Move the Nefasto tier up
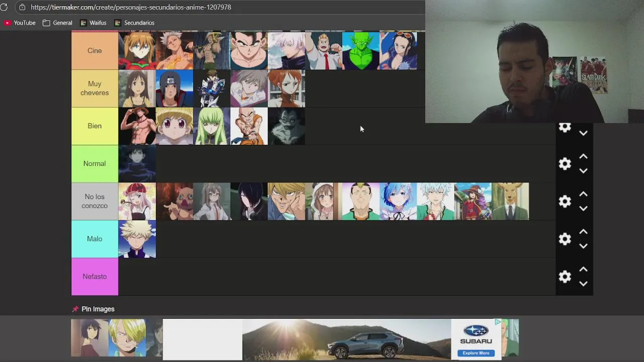Image resolution: width=644 pixels, height=362 pixels. (x=583, y=269)
